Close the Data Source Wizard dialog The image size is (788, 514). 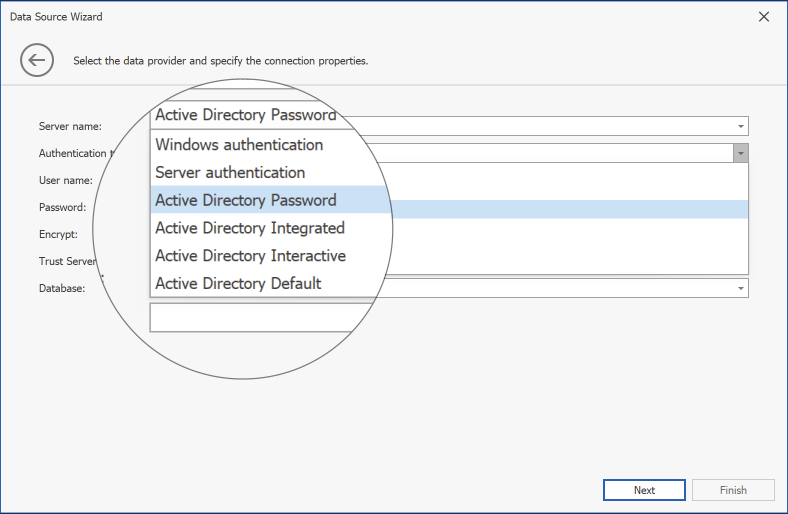pos(764,17)
